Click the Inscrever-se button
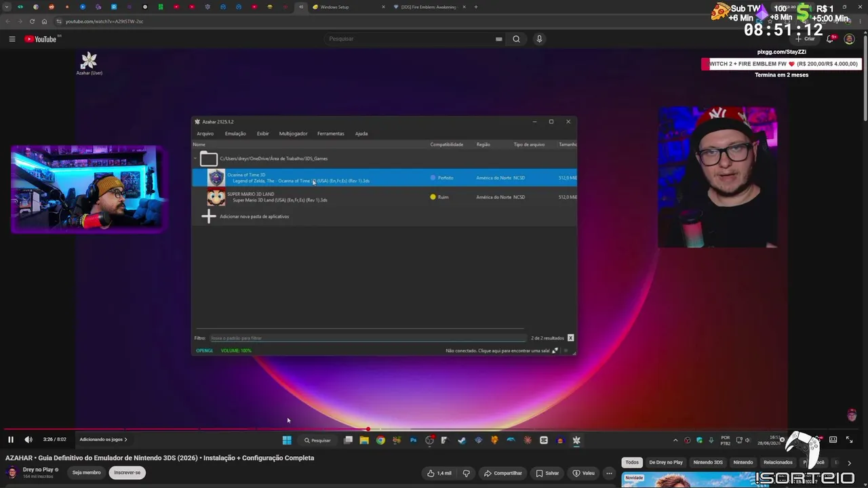Image resolution: width=868 pixels, height=488 pixels. [x=127, y=472]
